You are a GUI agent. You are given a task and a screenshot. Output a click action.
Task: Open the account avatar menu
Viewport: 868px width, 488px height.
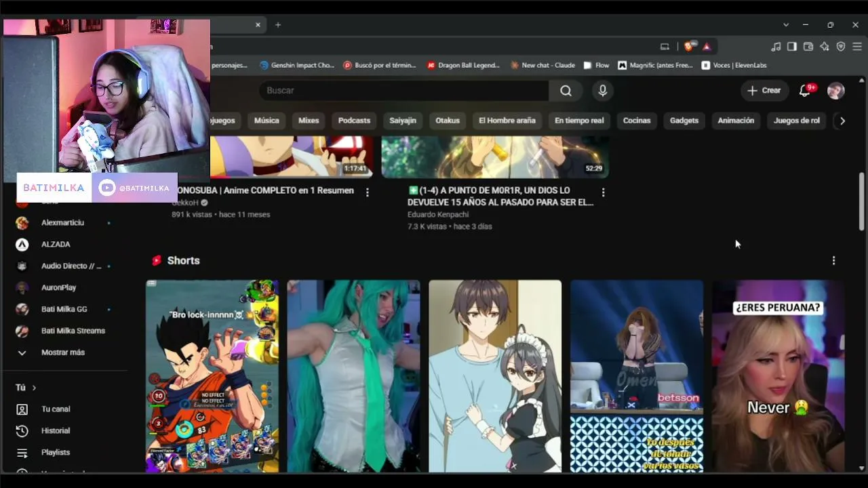[x=835, y=90]
